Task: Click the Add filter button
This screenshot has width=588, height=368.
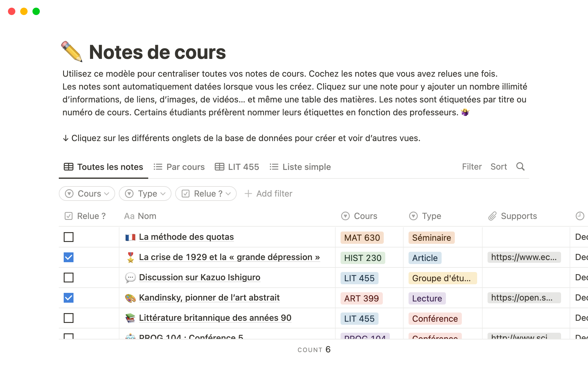Action: pos(269,194)
